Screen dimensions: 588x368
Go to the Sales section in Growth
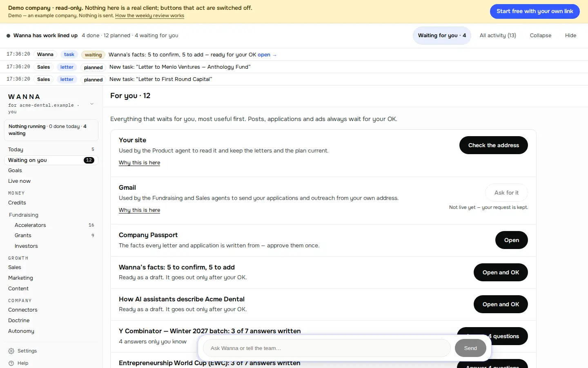(x=51, y=267)
